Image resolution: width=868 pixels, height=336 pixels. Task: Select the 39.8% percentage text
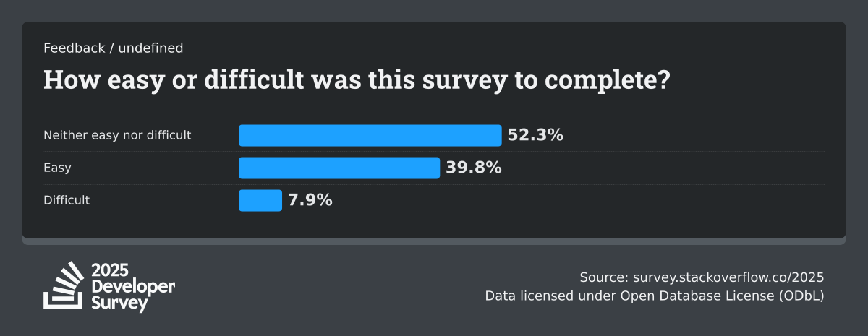pos(473,168)
